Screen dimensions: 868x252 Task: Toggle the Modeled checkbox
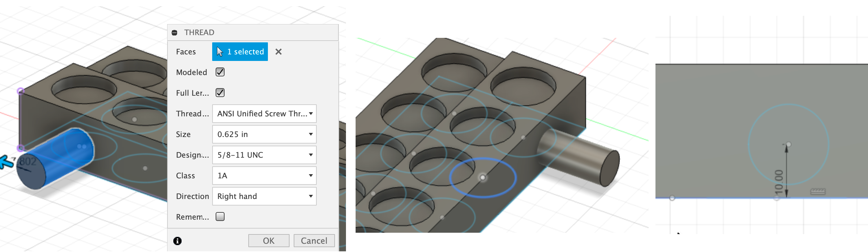(x=220, y=72)
